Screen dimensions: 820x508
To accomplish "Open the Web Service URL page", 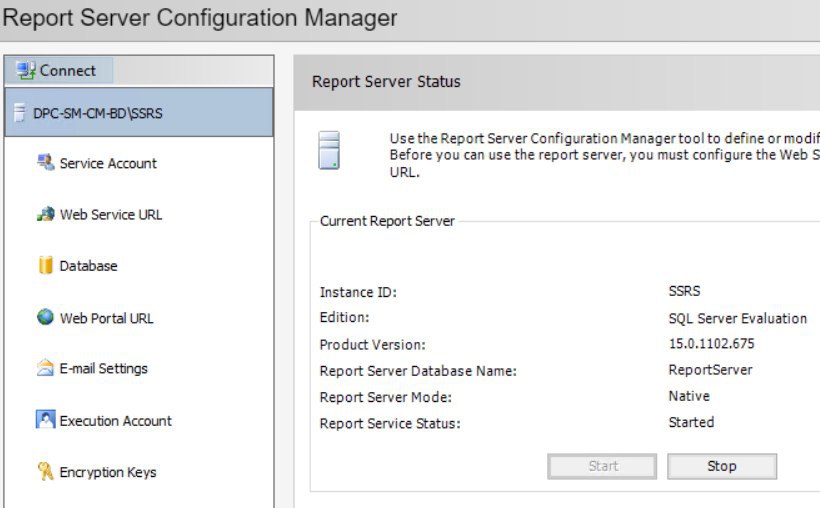I will (111, 215).
